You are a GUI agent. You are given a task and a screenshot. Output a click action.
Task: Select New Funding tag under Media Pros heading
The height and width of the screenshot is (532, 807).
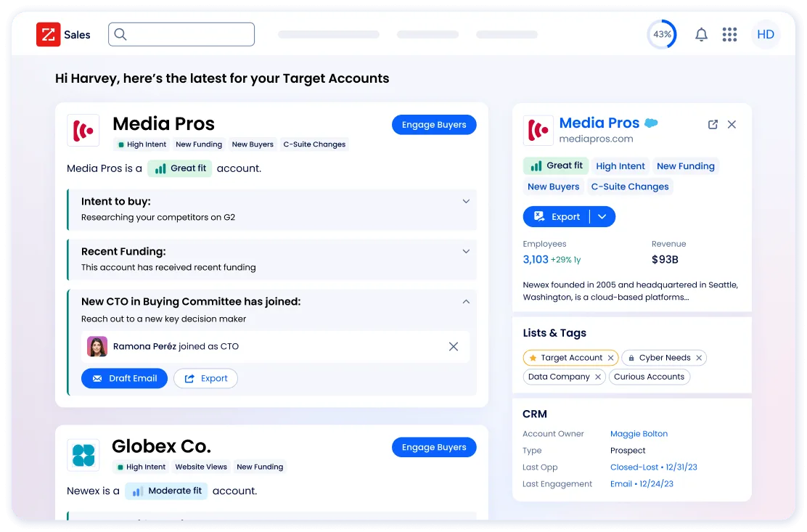199,144
